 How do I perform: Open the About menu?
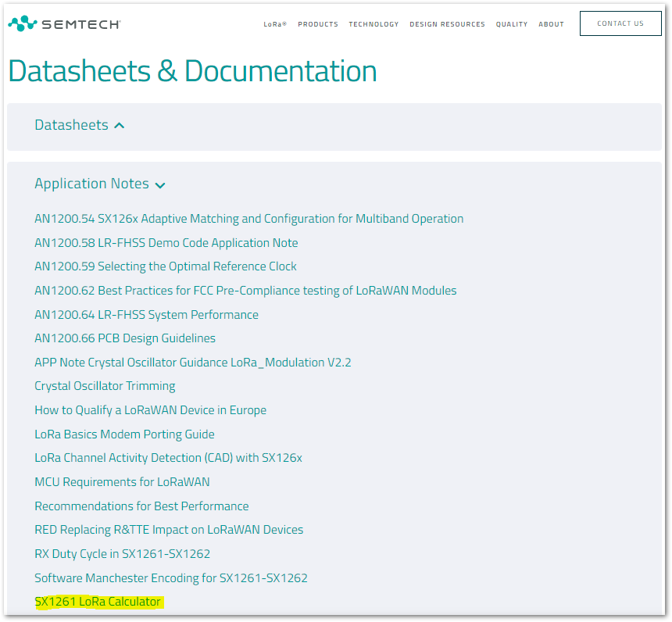[x=551, y=24]
